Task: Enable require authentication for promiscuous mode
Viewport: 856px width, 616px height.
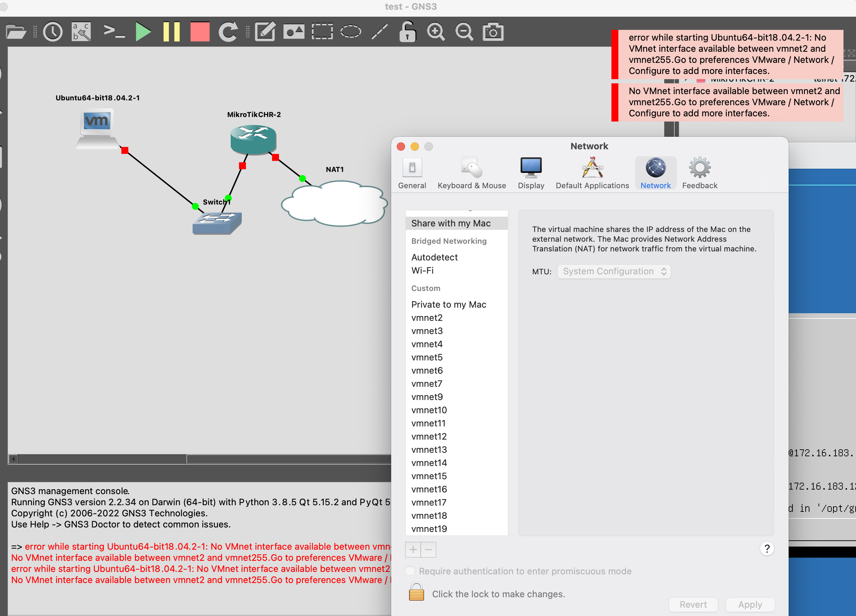Action: 410,571
